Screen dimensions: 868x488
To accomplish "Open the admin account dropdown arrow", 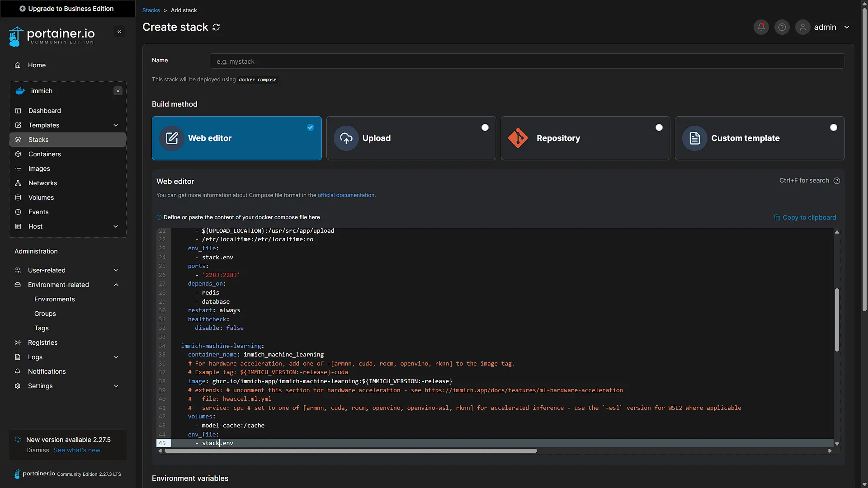I will click(x=847, y=27).
